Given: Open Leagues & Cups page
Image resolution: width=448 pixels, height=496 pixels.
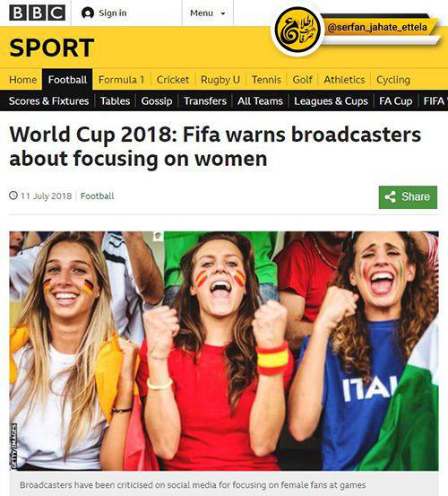Looking at the screenshot, I should [331, 101].
